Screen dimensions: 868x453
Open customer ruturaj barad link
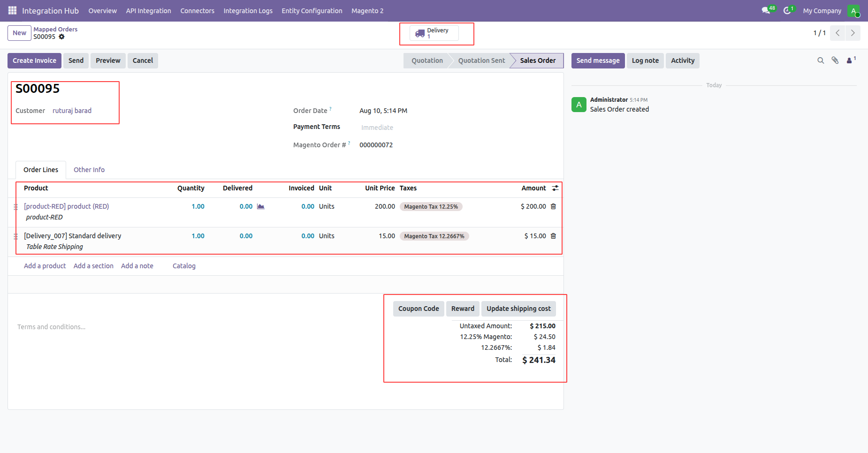point(72,111)
